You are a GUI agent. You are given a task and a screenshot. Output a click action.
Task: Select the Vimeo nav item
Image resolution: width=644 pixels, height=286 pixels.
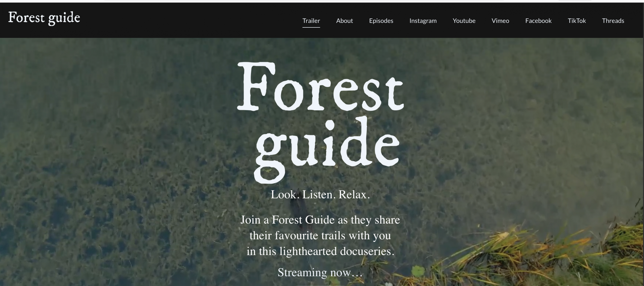pyautogui.click(x=500, y=21)
